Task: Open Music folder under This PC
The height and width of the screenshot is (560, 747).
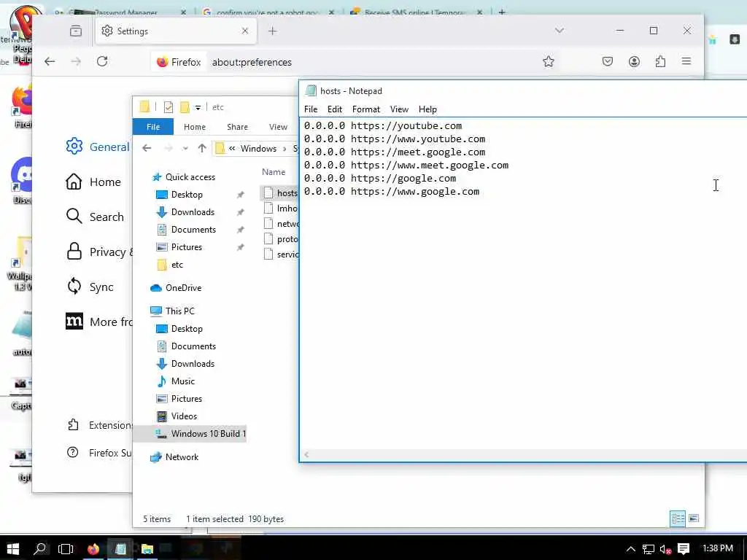Action: click(x=176, y=381)
